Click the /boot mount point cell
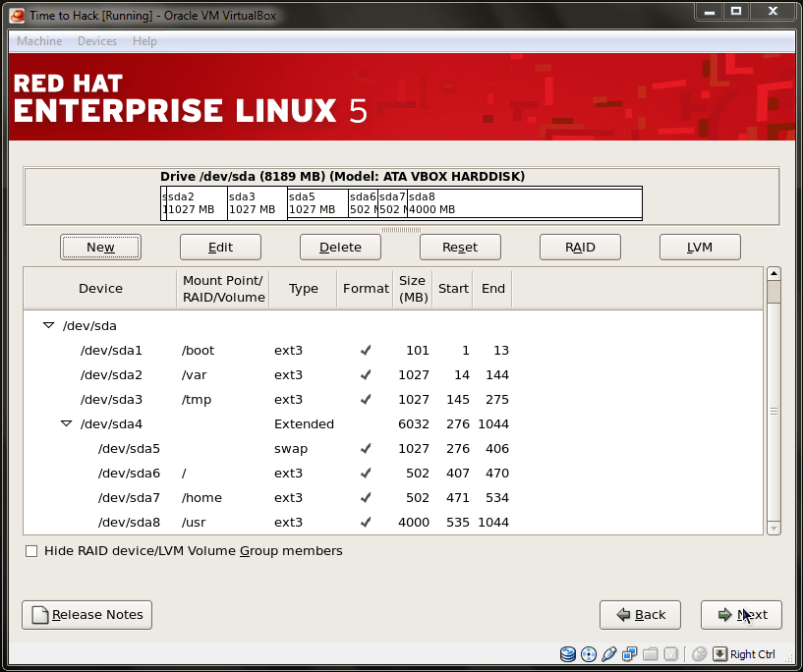Image resolution: width=803 pixels, height=672 pixels. 198,351
